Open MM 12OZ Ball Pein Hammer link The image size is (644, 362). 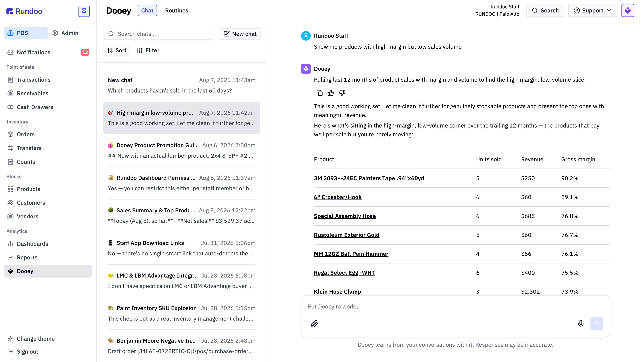(x=351, y=254)
